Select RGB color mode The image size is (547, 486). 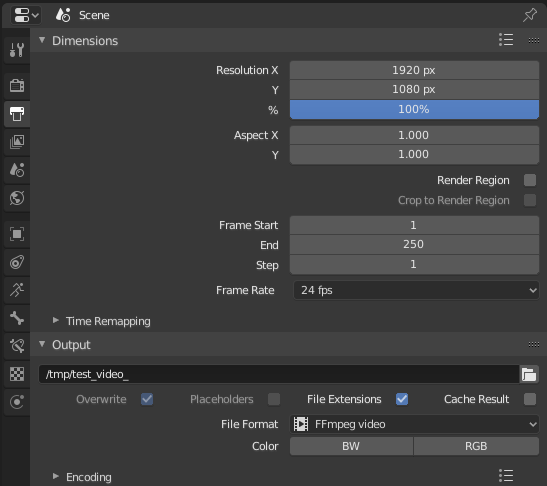[x=476, y=446]
